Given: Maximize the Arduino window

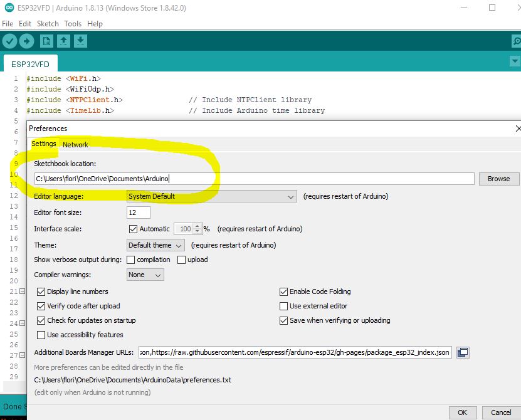Looking at the screenshot, I should coord(492,8).
